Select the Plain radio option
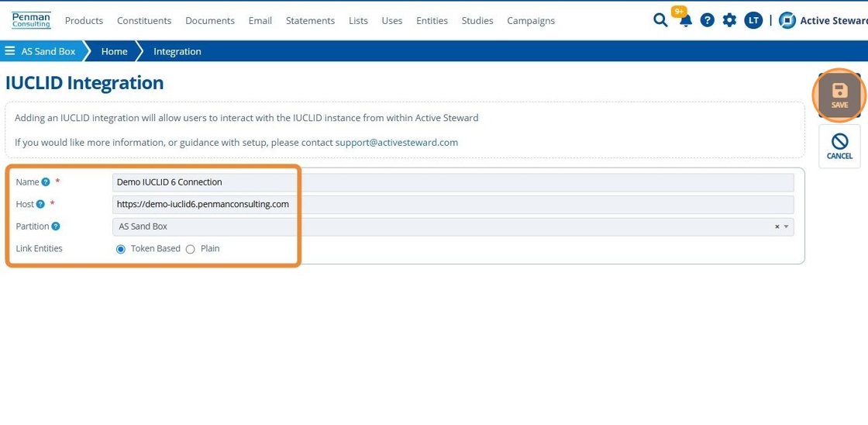 coord(191,249)
